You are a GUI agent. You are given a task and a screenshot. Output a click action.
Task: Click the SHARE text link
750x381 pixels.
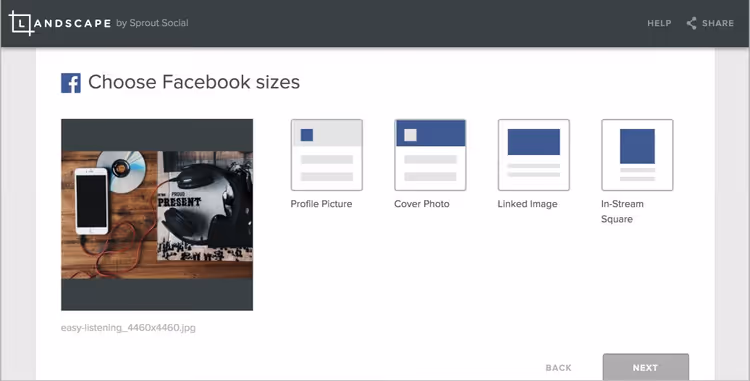point(718,23)
